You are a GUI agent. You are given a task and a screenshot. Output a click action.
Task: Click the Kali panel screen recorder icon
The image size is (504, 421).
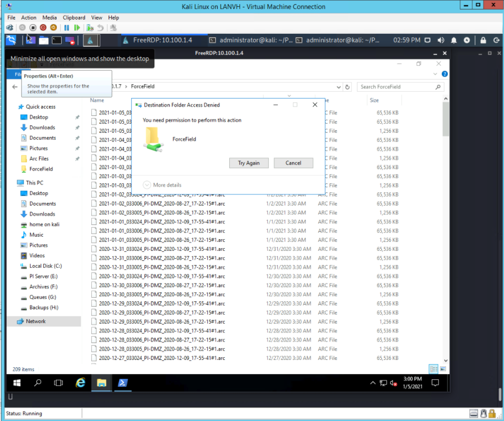pos(70,41)
